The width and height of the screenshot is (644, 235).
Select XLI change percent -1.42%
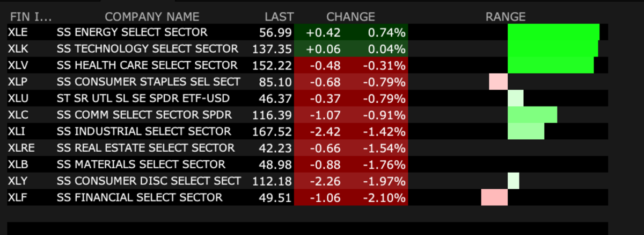[384, 132]
